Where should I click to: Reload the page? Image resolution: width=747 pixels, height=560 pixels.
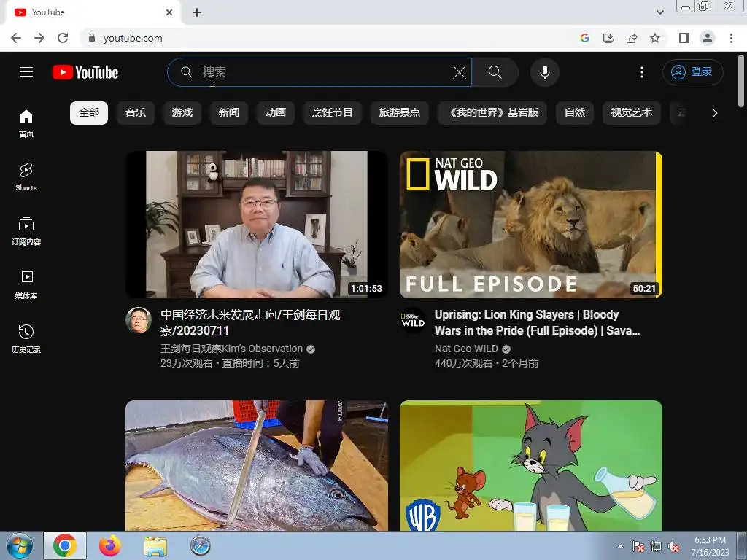click(63, 38)
